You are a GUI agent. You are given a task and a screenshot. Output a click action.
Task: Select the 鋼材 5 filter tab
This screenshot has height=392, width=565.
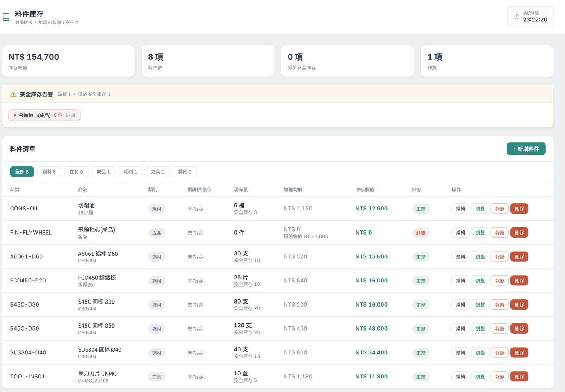pyautogui.click(x=49, y=172)
